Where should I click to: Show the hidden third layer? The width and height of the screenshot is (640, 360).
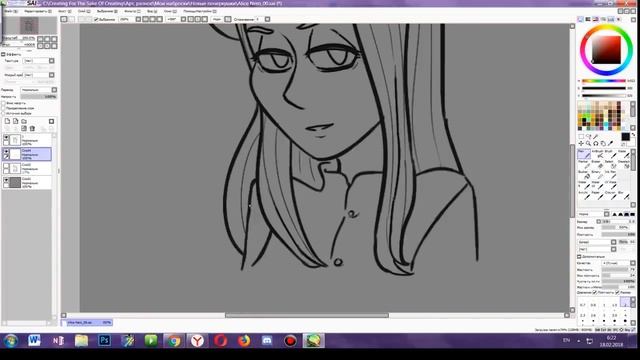point(6,166)
